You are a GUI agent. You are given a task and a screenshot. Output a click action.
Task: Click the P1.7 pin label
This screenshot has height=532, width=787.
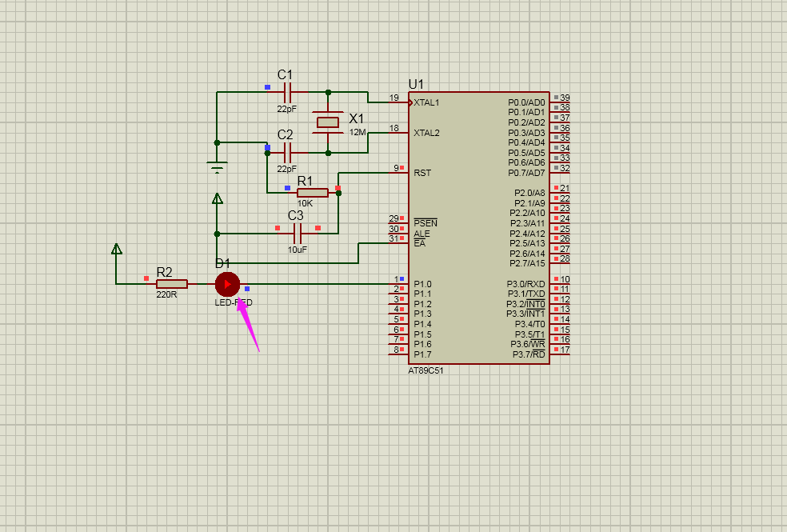pyautogui.click(x=422, y=354)
